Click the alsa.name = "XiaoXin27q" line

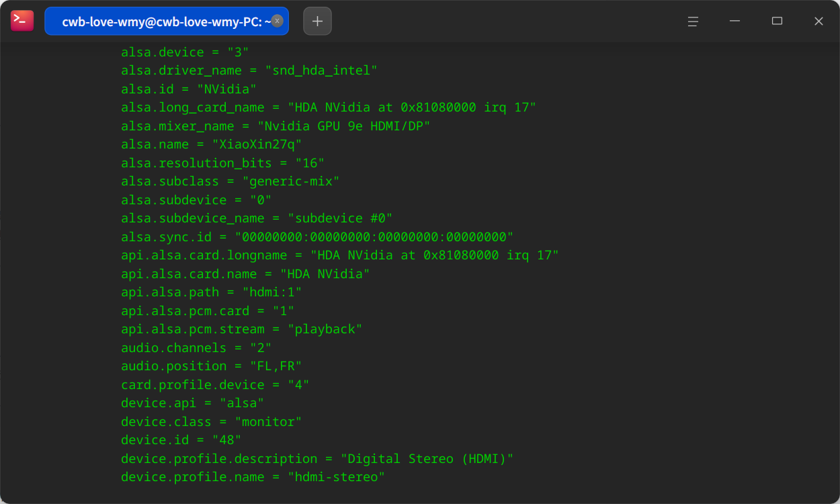(212, 144)
